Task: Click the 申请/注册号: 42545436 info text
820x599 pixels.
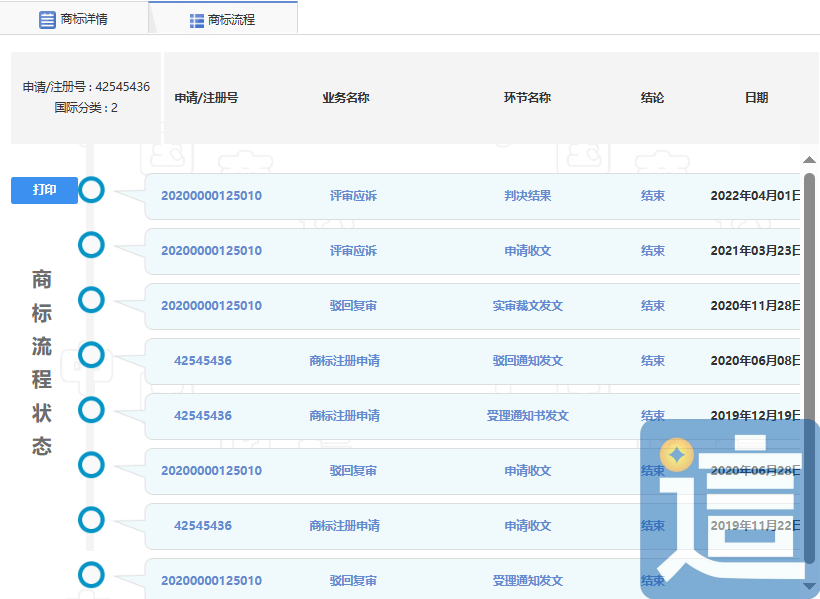Action: pos(86,87)
